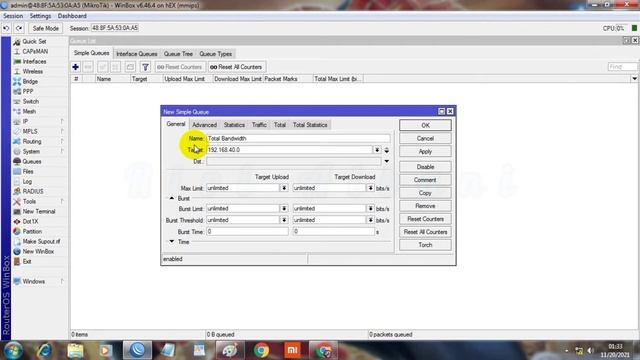Screen dimensions: 640x360
Task: Open the Interface Queues tab
Action: tap(136, 54)
